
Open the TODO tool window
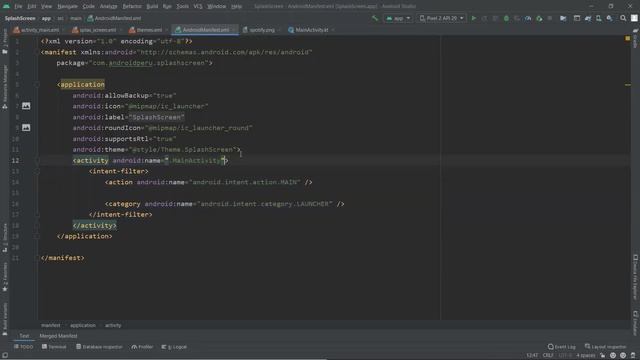tap(24, 347)
